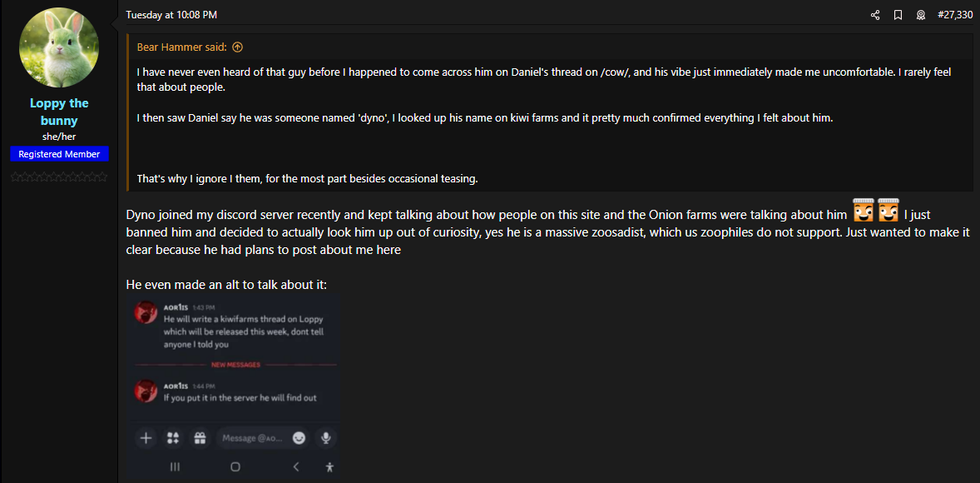Click the share post icon
980x483 pixels.
[x=875, y=15]
